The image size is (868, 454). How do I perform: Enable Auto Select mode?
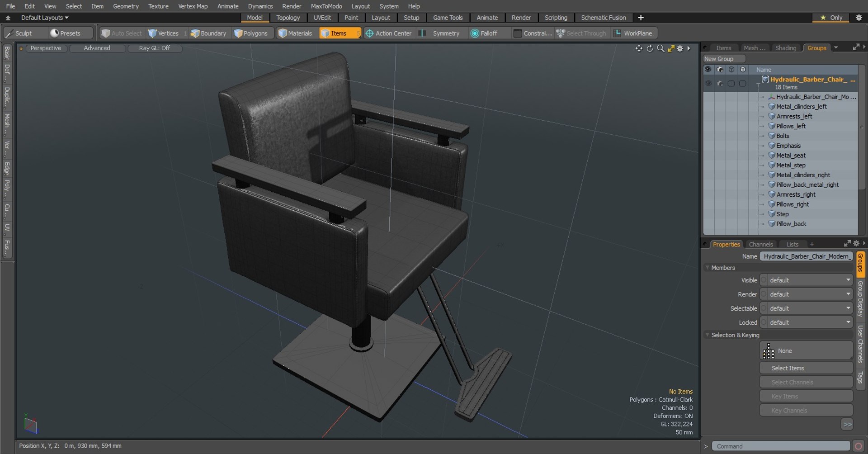click(x=122, y=33)
